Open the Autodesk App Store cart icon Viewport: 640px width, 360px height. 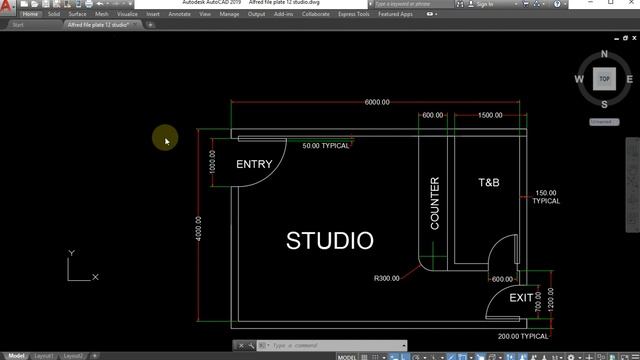click(x=525, y=4)
